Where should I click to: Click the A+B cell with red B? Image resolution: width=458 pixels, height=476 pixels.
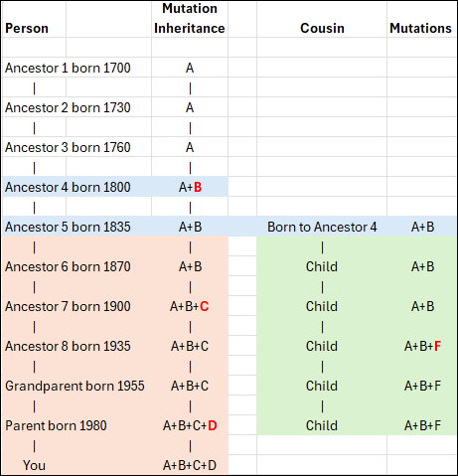[x=190, y=187]
